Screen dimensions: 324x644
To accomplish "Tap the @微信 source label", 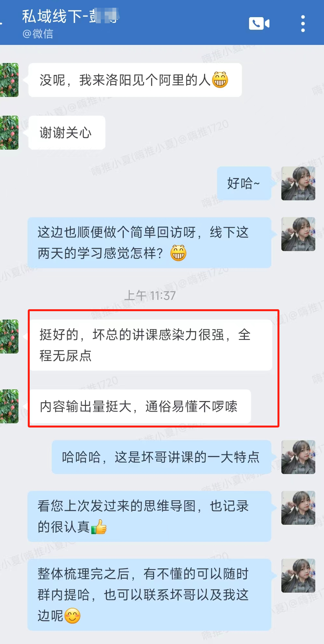I will (37, 34).
